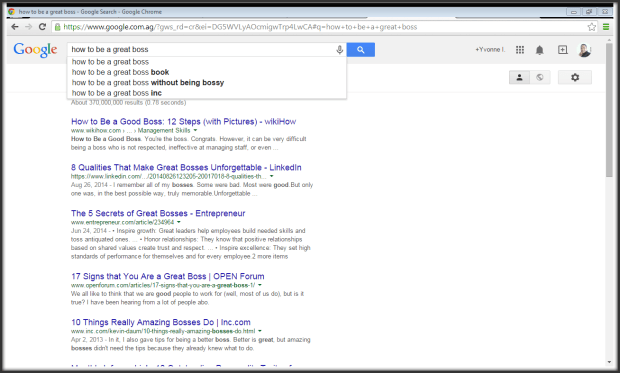Click the browser back arrow
This screenshot has width=620, height=373.
pos(15,27)
